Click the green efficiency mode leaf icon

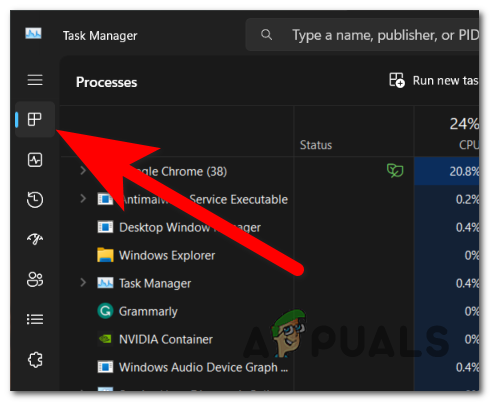(x=395, y=171)
